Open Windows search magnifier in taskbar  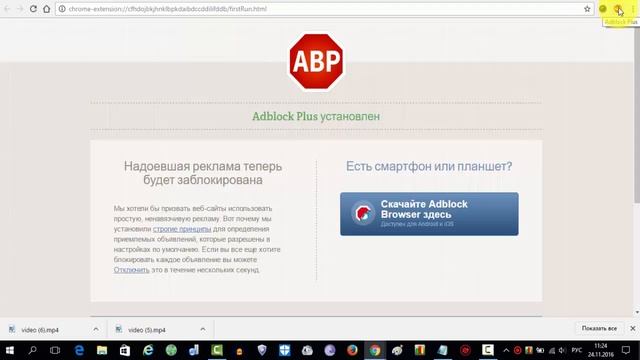32,350
